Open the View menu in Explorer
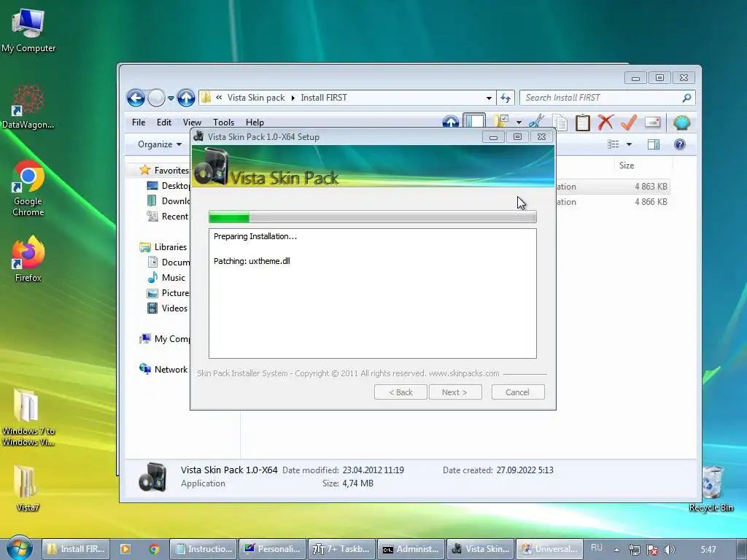Viewport: 747px width, 560px height. tap(192, 122)
